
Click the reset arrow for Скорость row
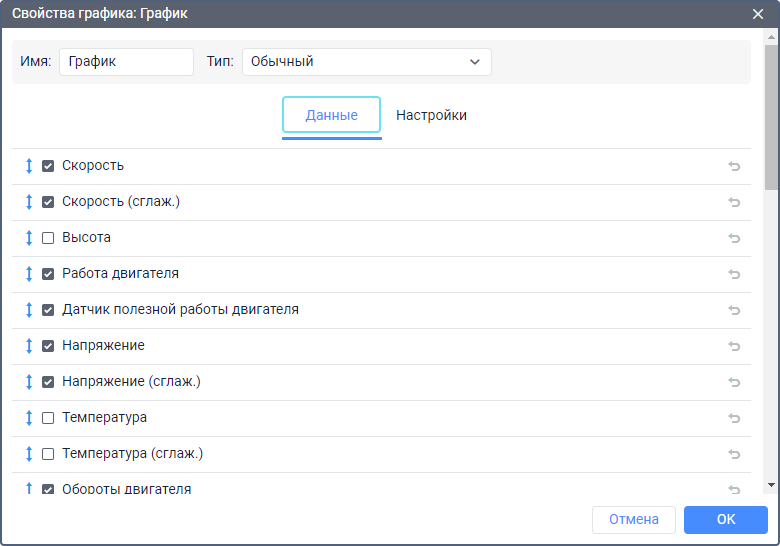734,166
